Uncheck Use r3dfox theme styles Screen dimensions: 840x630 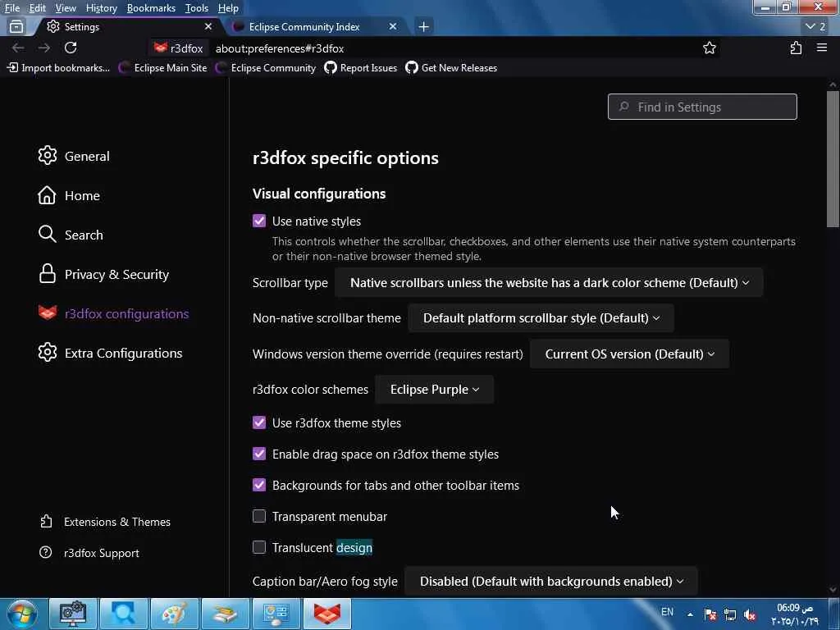click(x=259, y=422)
